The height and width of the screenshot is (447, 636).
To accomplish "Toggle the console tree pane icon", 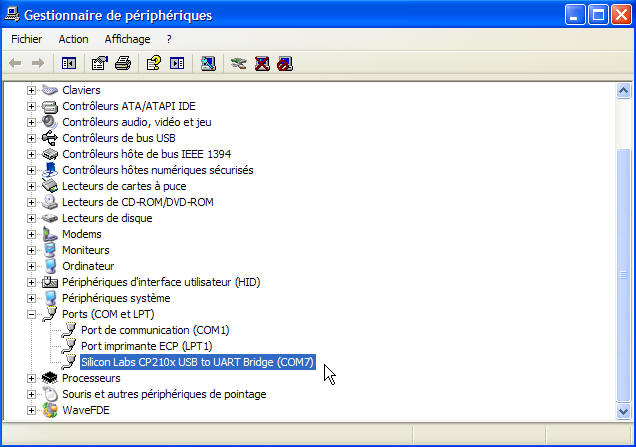I will point(69,63).
